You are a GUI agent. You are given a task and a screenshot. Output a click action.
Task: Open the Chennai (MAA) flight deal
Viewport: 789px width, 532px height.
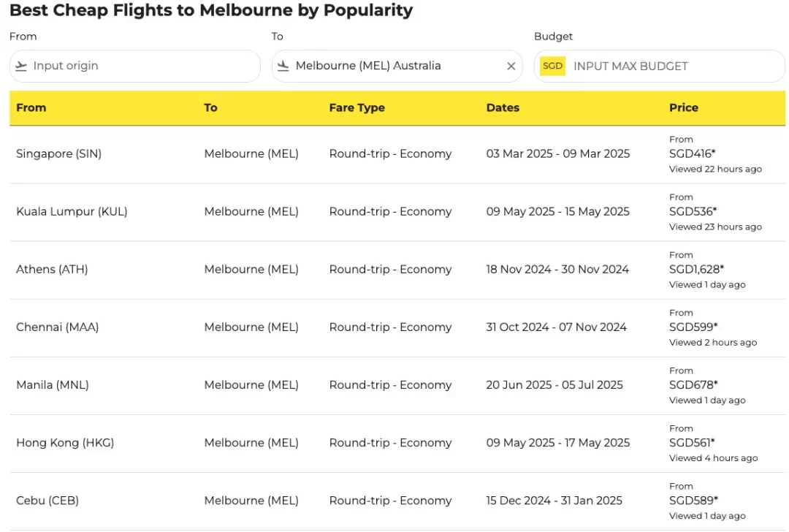tap(397, 327)
